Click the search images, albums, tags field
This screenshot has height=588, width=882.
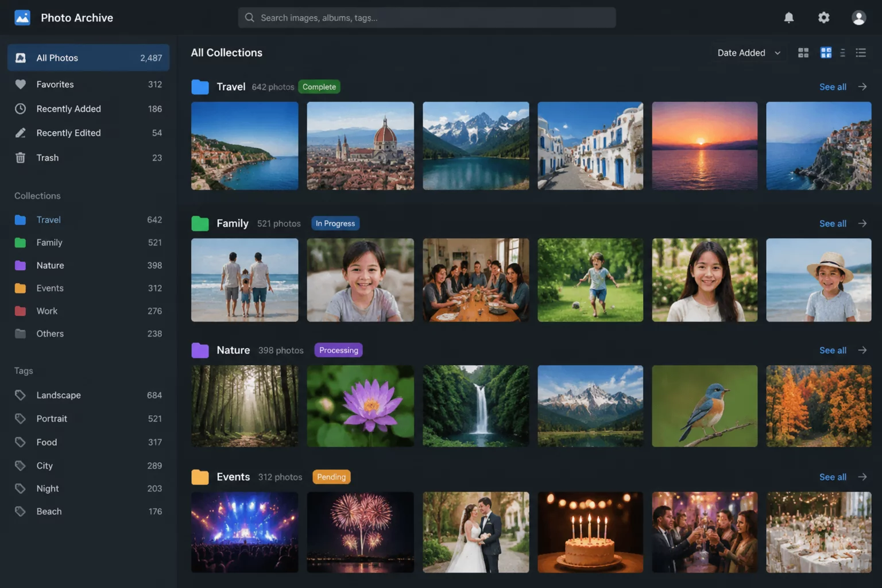[x=427, y=18]
